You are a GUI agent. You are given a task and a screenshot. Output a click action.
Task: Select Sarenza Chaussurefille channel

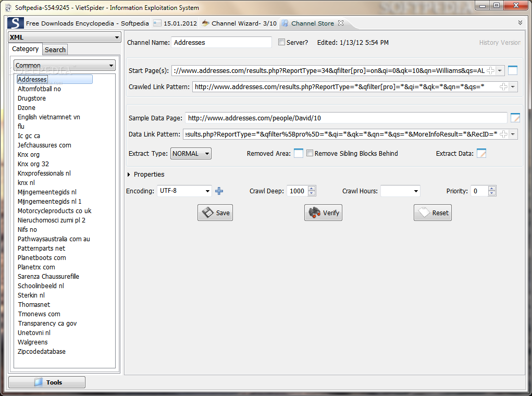48,277
